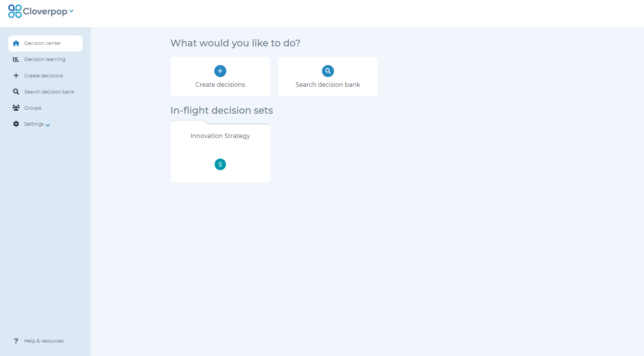Click the Cloverpop clover logo
Screen dimensions: 644x356
coord(15,11)
